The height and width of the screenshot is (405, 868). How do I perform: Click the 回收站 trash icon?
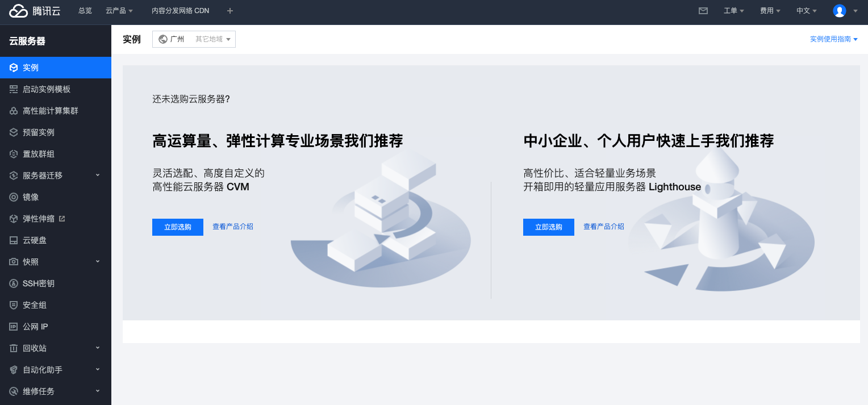14,348
